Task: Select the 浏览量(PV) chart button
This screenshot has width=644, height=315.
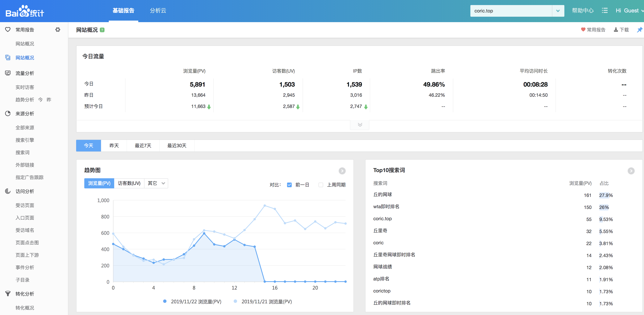Action: 99,183
